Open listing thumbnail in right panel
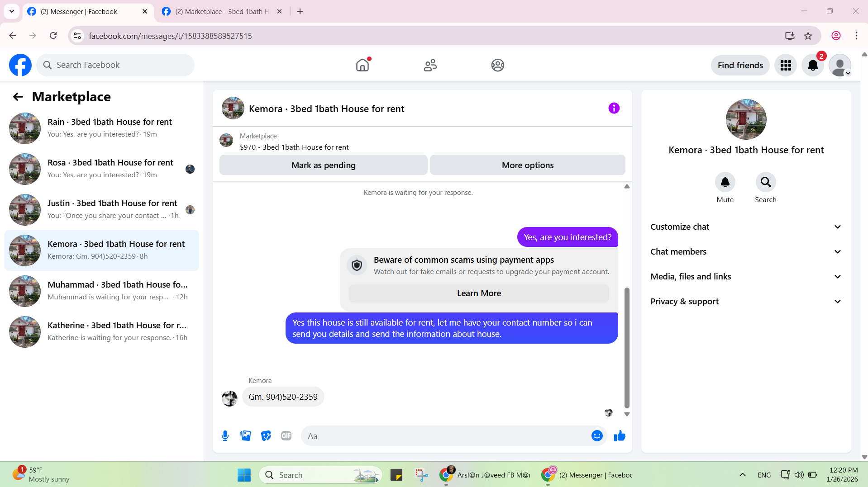868x487 pixels. 746,119
